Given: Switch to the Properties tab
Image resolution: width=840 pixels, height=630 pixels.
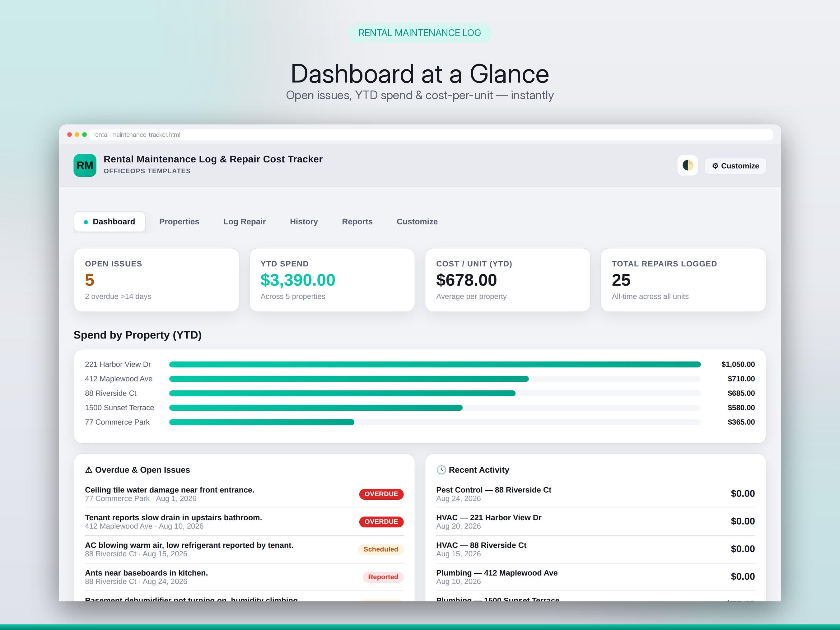Looking at the screenshot, I should pyautogui.click(x=179, y=222).
